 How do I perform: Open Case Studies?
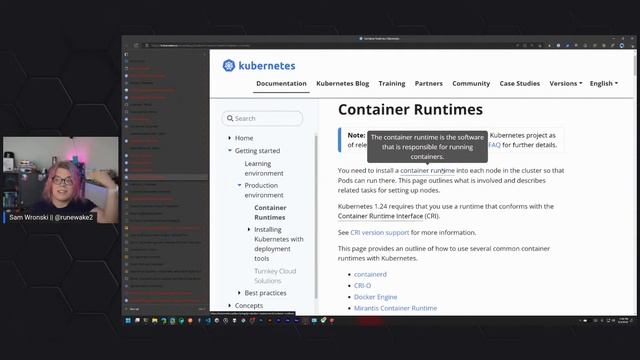click(x=520, y=83)
